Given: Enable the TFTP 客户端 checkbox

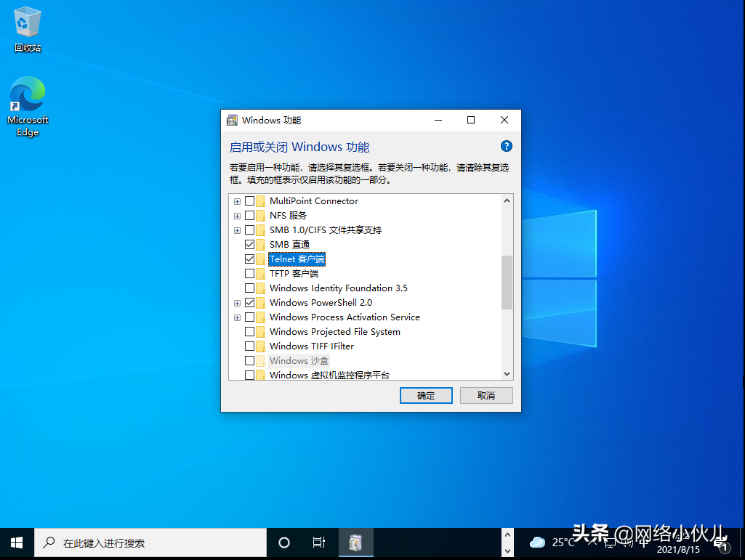Looking at the screenshot, I should [x=249, y=273].
